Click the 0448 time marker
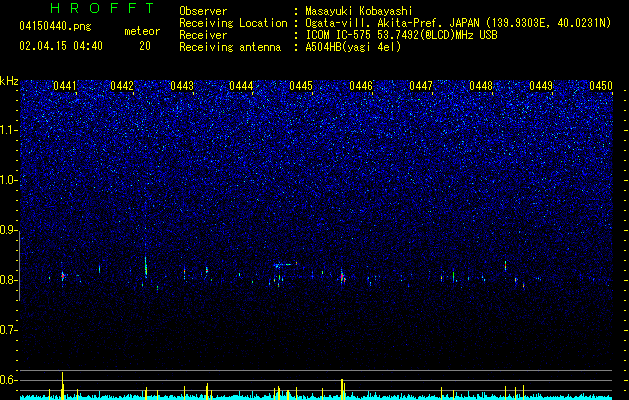Viewport: 629px width, 400px height. (x=481, y=86)
